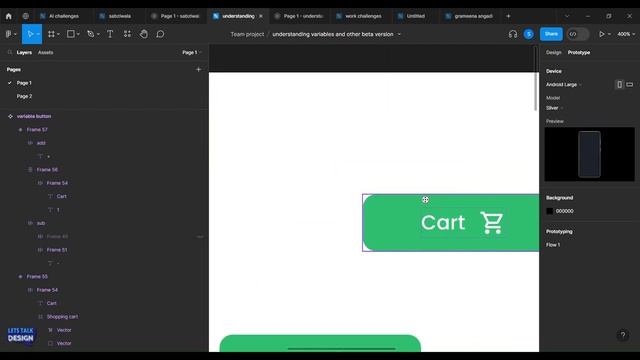This screenshot has height=360, width=640.
Task: Set device orientation to portrait
Action: click(x=619, y=84)
